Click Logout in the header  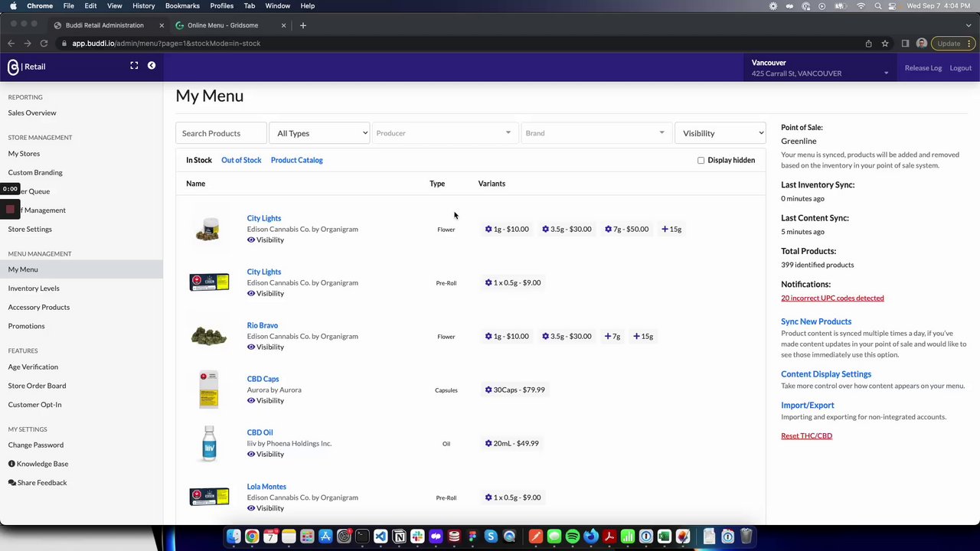click(961, 68)
